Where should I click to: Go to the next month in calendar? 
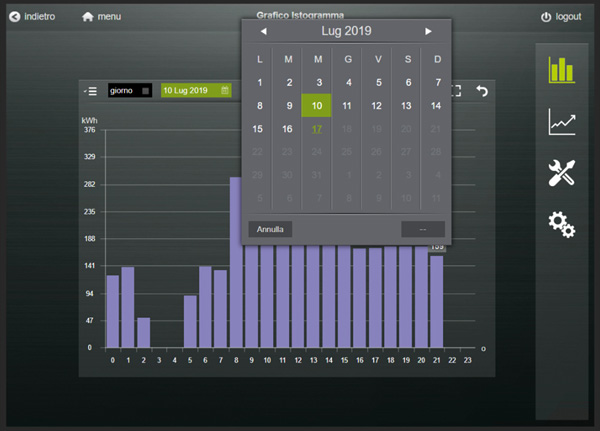coord(429,32)
